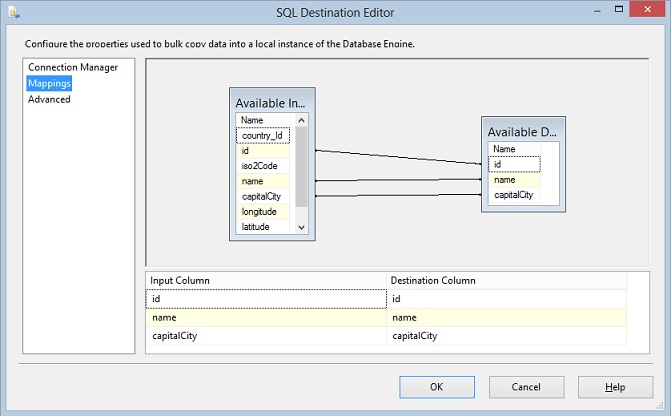Click the Available Input list scrollbar thumb

pos(301,165)
